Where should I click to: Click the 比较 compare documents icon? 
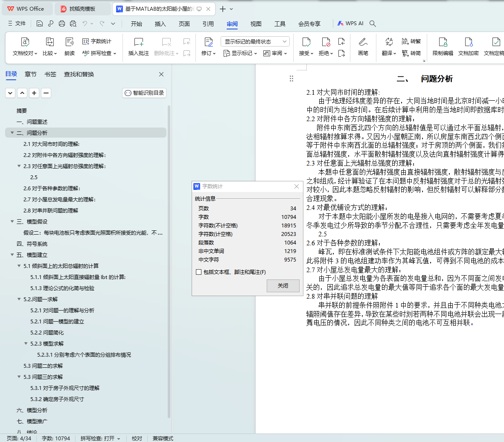point(50,42)
